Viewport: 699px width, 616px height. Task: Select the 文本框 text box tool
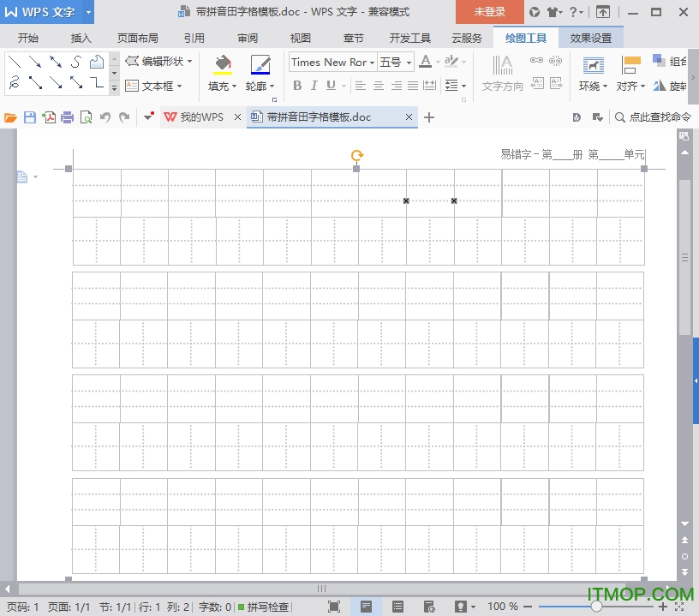pyautogui.click(x=156, y=86)
